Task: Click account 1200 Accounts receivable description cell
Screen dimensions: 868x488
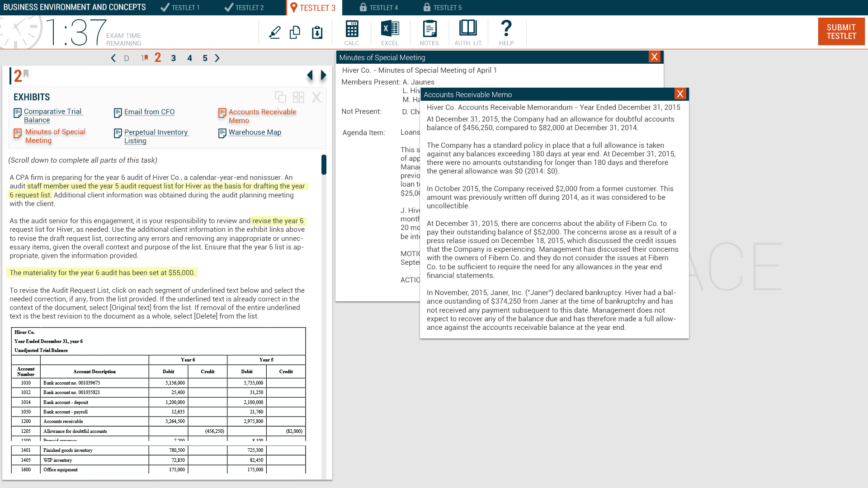Action: 94,421
